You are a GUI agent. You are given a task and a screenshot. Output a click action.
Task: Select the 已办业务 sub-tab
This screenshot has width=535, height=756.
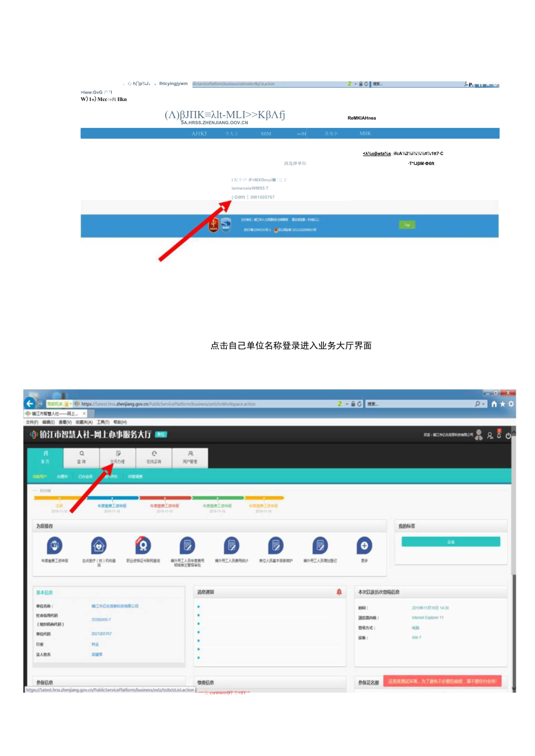[x=85, y=476]
